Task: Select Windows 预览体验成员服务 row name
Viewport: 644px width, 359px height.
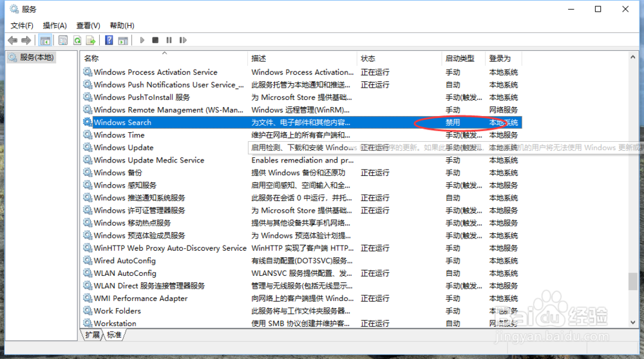Action: pos(139,235)
